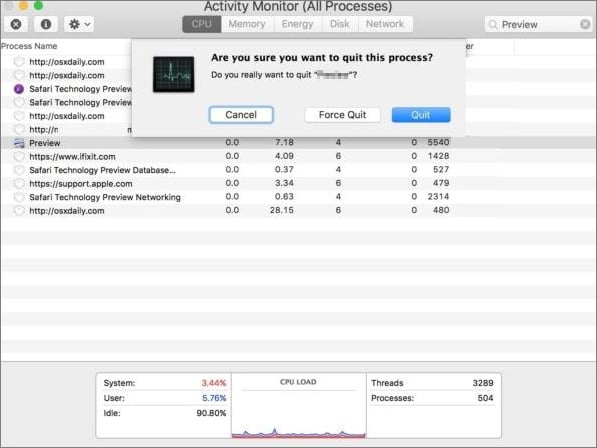
Task: Select the Preview process row
Action: coord(298,143)
